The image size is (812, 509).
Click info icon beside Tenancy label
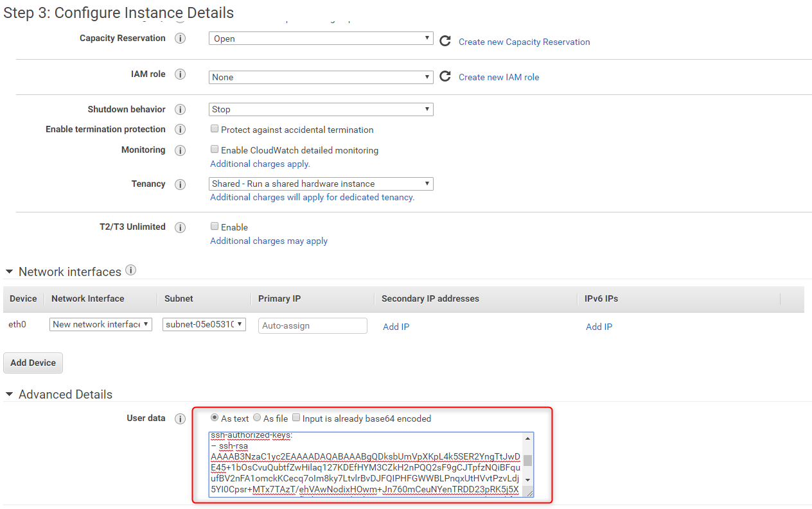point(181,184)
